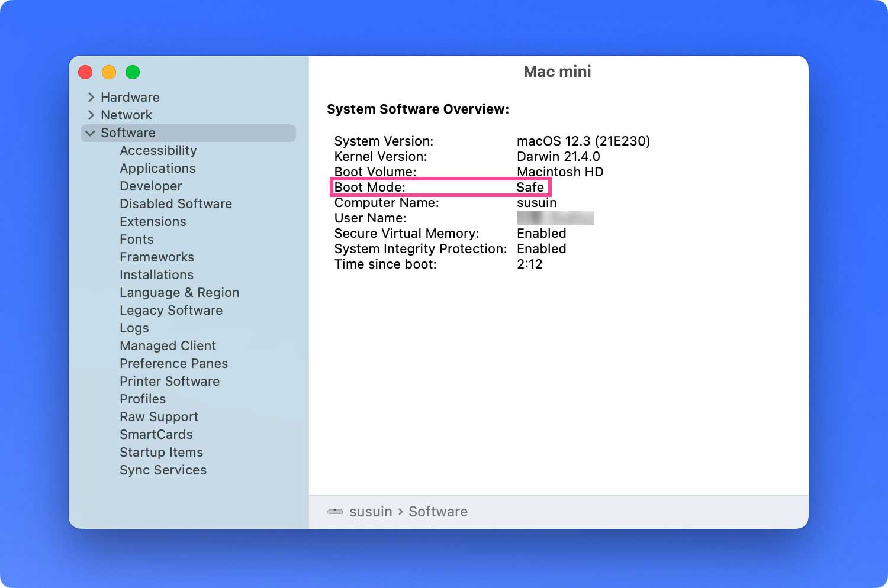Click the Secure Virtual Memory Enabled value

point(541,234)
